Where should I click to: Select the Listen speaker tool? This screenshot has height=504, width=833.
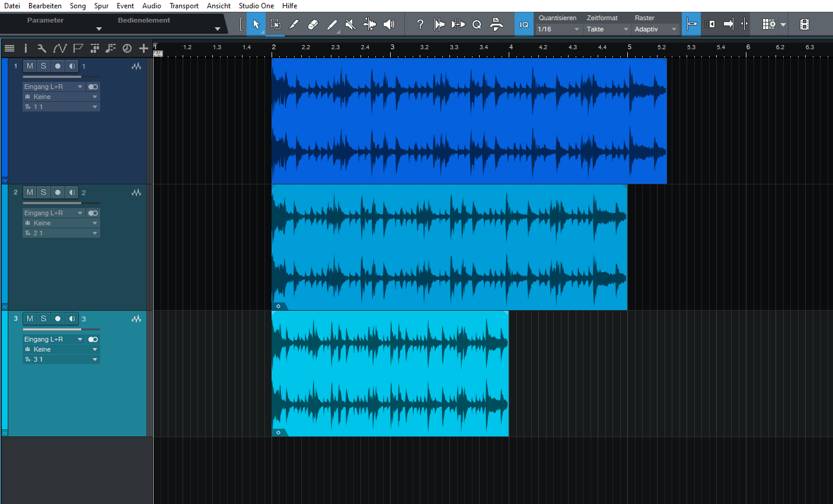click(x=389, y=24)
